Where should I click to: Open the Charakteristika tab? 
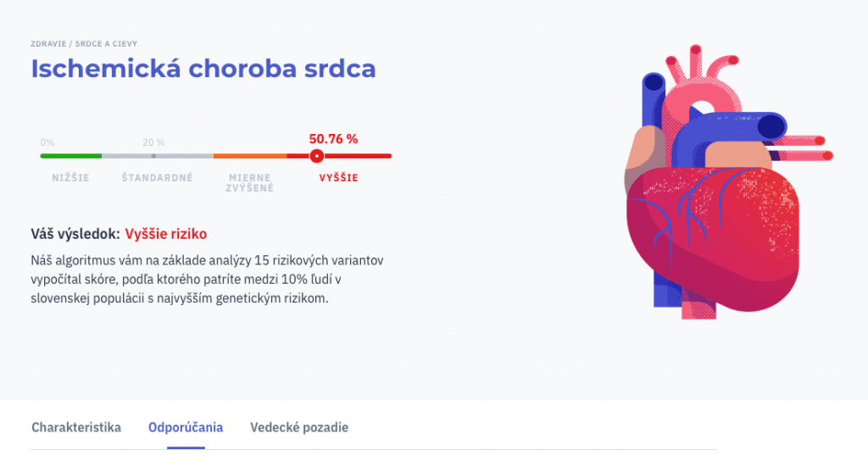(x=76, y=427)
